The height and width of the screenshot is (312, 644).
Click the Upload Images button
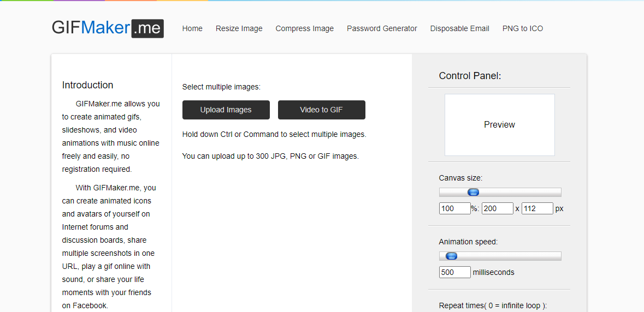coord(226,110)
